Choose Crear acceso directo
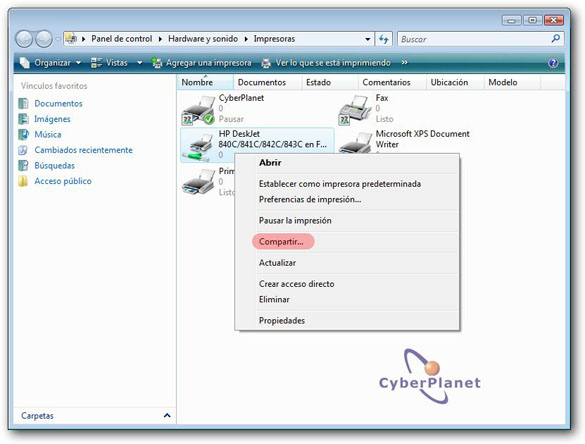Screen dimensions: 585x444 click(x=297, y=284)
